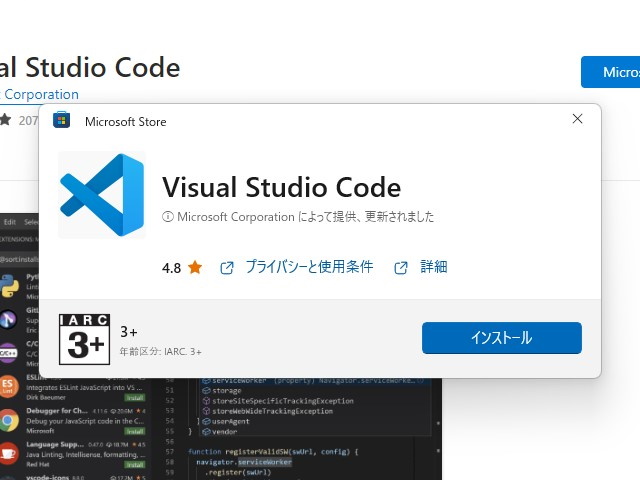Image resolution: width=640 pixels, height=480 pixels.
Task: Click the Visual Studio Code logo
Action: (x=102, y=195)
